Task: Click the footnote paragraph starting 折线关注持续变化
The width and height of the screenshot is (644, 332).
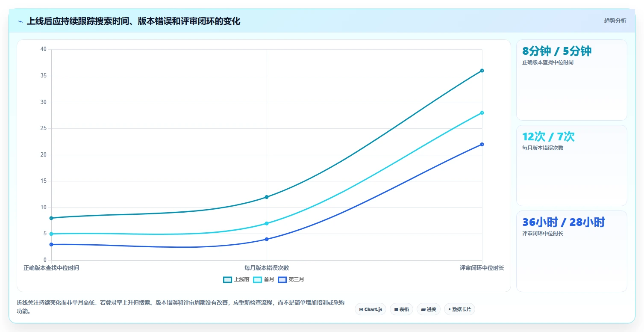Action: point(180,307)
